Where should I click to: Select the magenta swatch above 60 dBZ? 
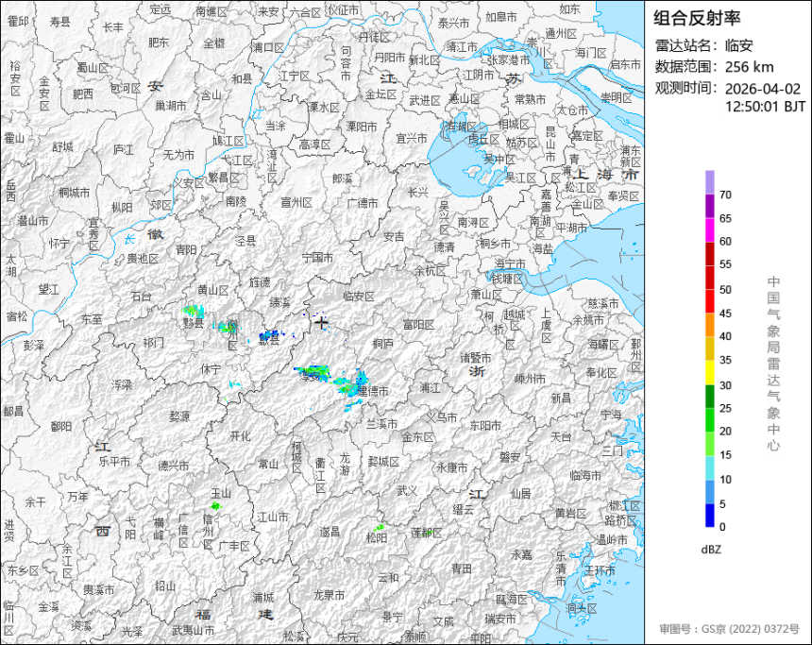[709, 230]
